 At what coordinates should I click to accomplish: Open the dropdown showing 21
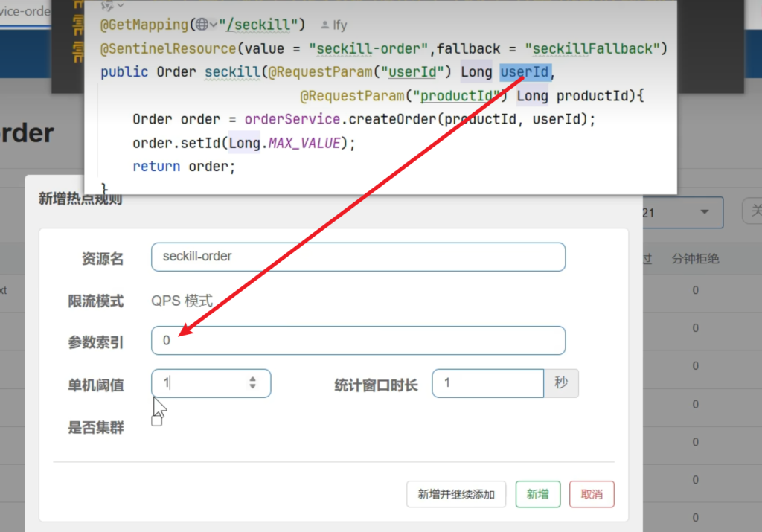pyautogui.click(x=703, y=213)
